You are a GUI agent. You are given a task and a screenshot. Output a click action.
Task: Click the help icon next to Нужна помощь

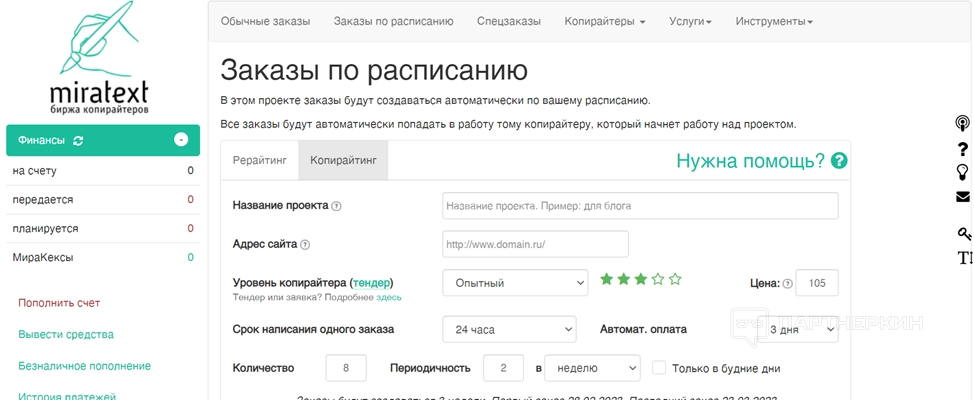click(x=839, y=160)
